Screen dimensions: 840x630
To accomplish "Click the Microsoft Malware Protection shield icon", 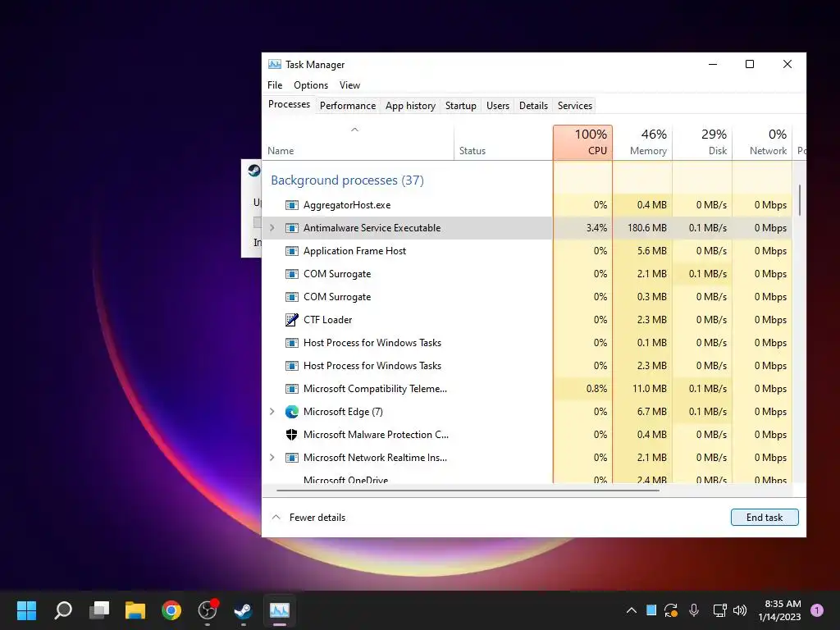I will click(x=291, y=435).
